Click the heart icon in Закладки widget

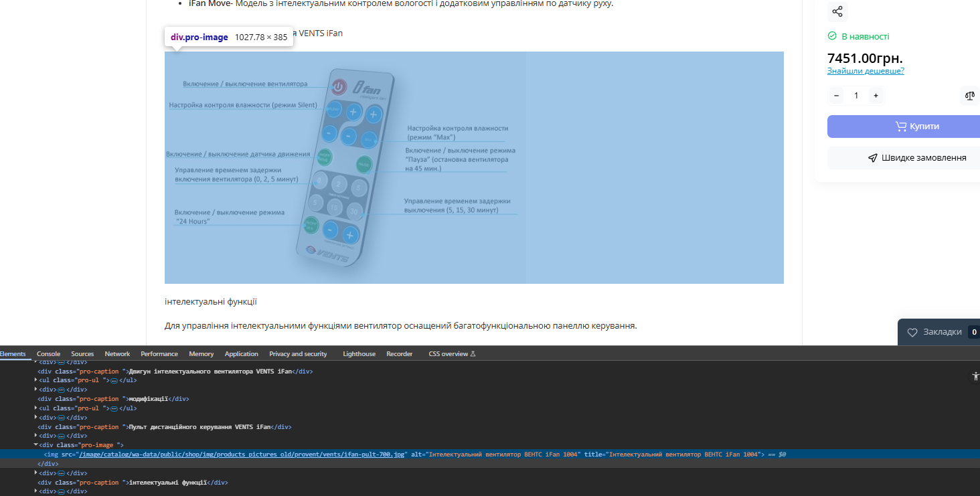point(912,332)
